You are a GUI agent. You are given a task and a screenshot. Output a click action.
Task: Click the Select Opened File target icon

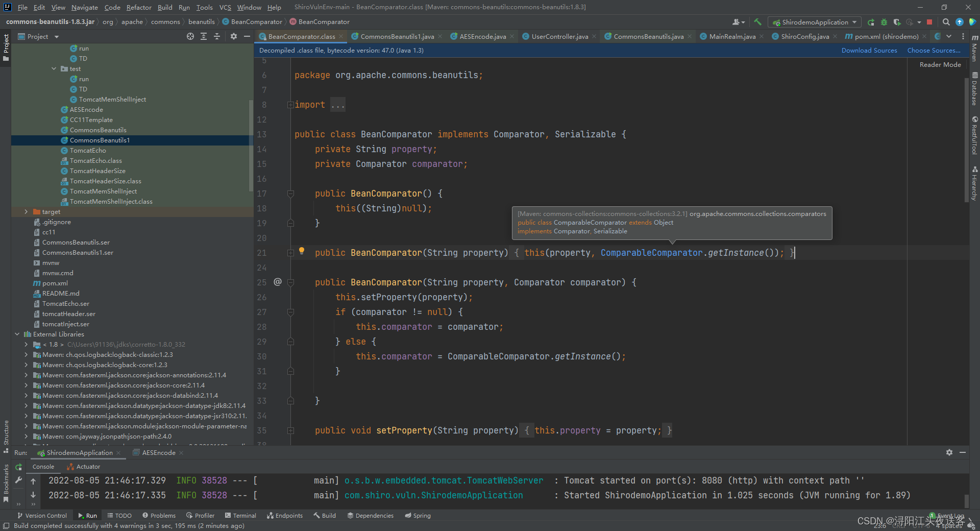click(x=190, y=36)
